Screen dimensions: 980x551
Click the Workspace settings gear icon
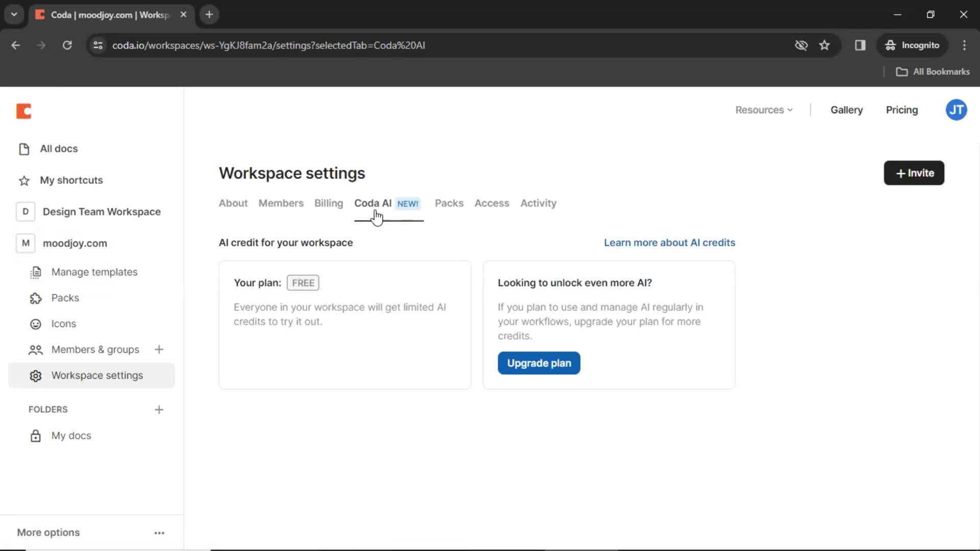click(35, 376)
